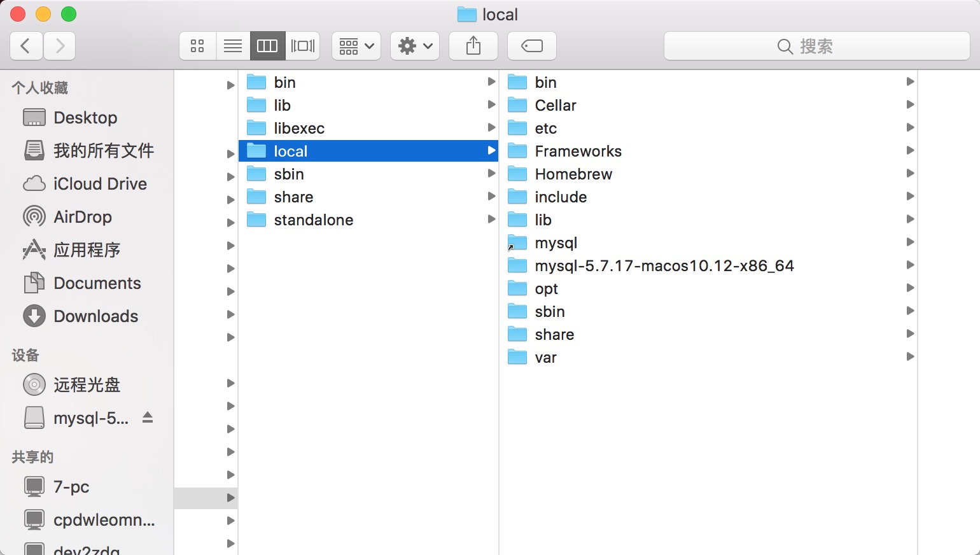
Task: Navigate back with the back arrow
Action: tap(25, 45)
